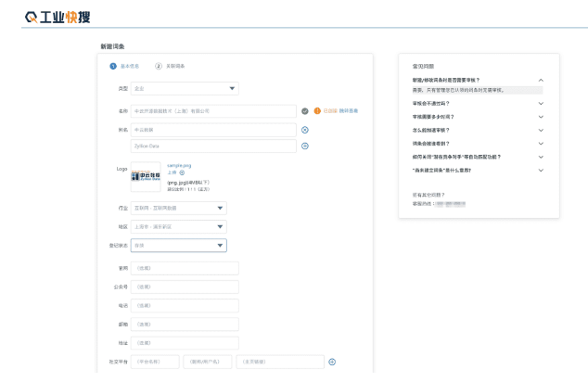Open the 地区 region dropdown
This screenshot has width=588, height=382.
[178, 226]
